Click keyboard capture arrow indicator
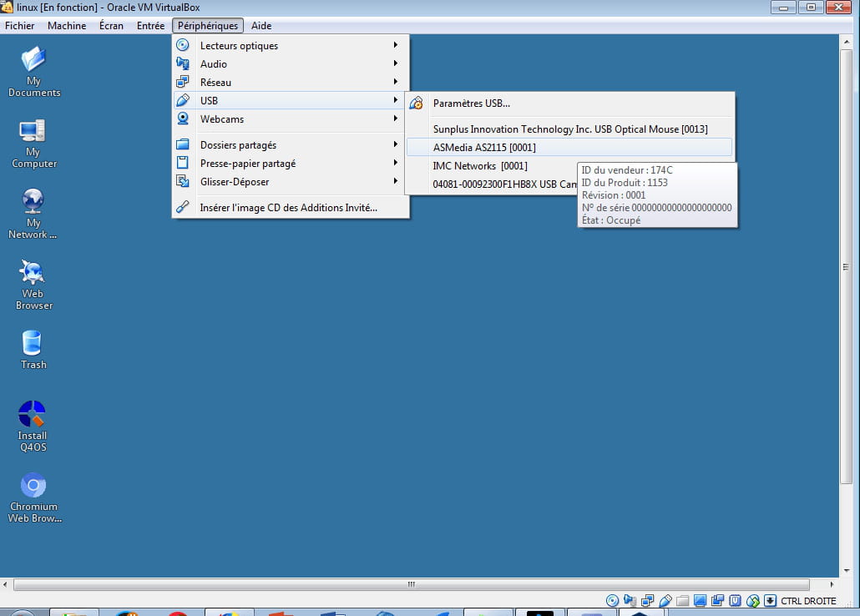 click(x=770, y=601)
